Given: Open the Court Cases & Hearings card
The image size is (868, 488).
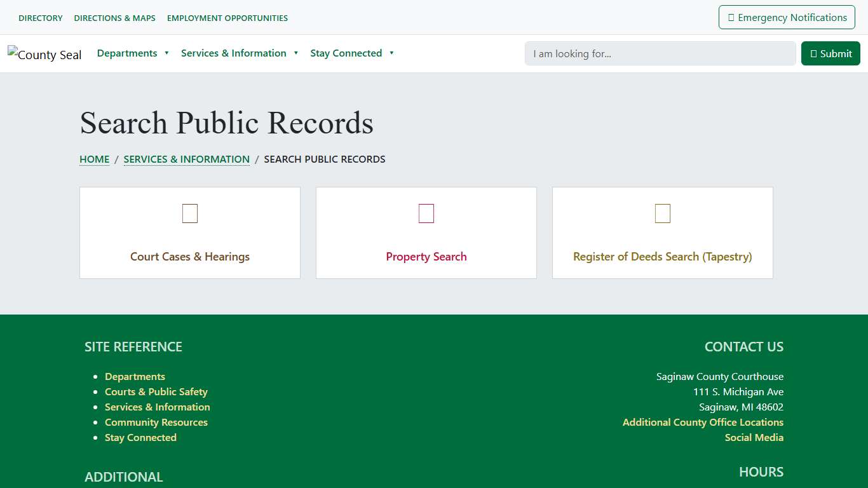Looking at the screenshot, I should (x=189, y=256).
